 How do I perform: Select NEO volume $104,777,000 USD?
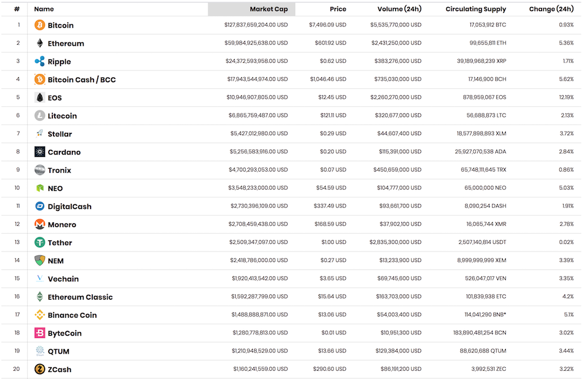click(399, 187)
